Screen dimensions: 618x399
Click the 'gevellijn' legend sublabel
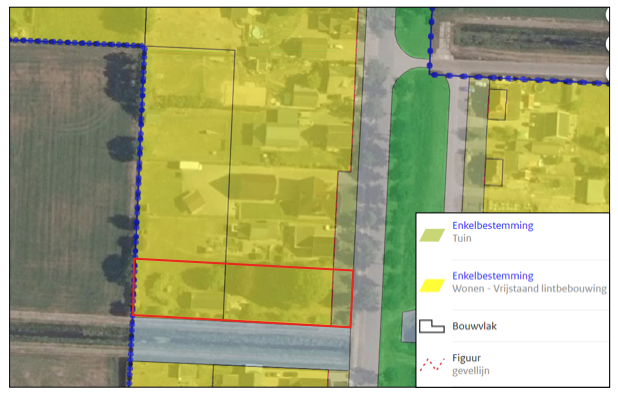(471, 371)
